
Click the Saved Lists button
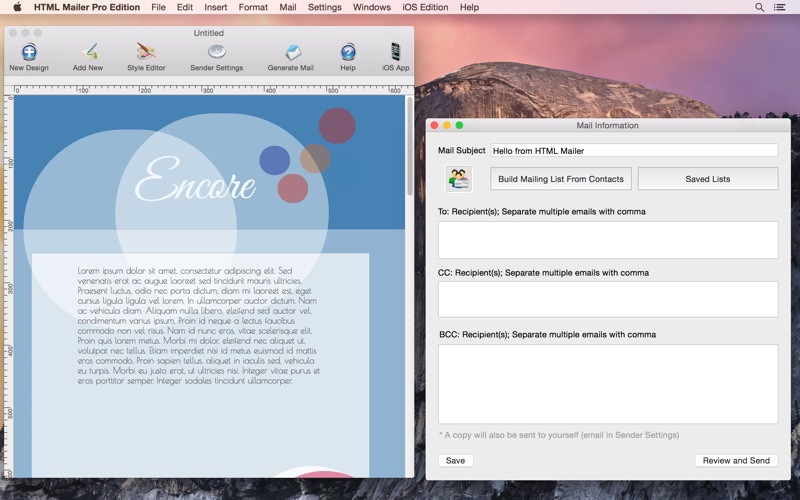(x=708, y=179)
